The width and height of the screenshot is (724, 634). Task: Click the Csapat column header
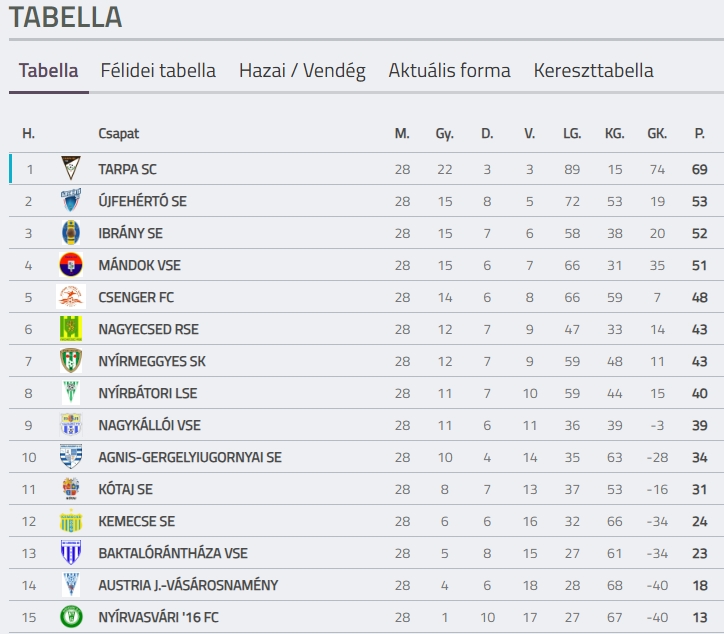click(x=118, y=133)
